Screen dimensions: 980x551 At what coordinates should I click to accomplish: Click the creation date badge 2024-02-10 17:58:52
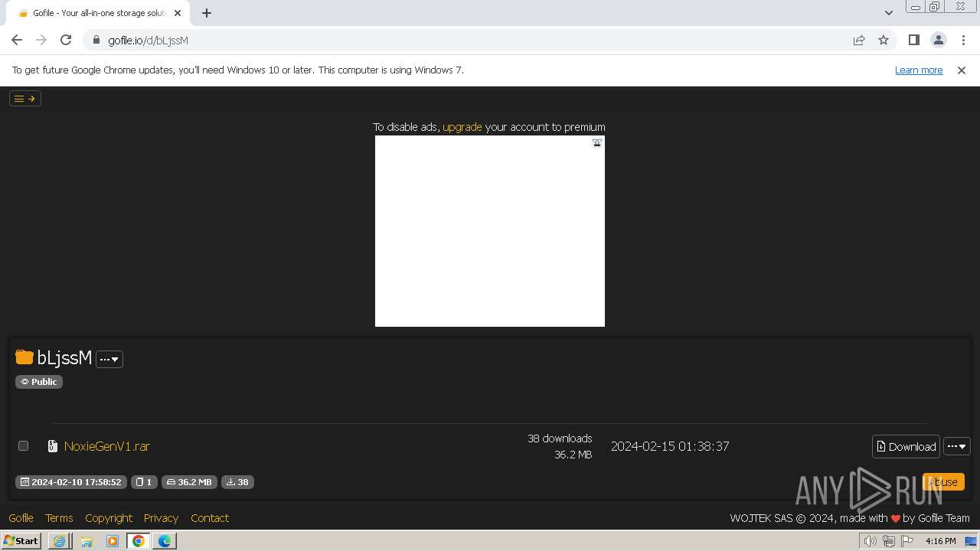coord(71,482)
